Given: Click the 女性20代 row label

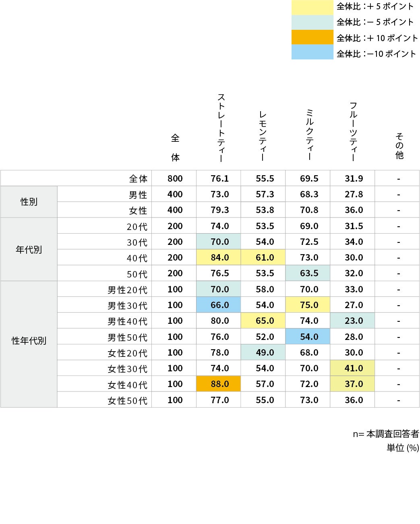Looking at the screenshot, I should click(128, 353).
